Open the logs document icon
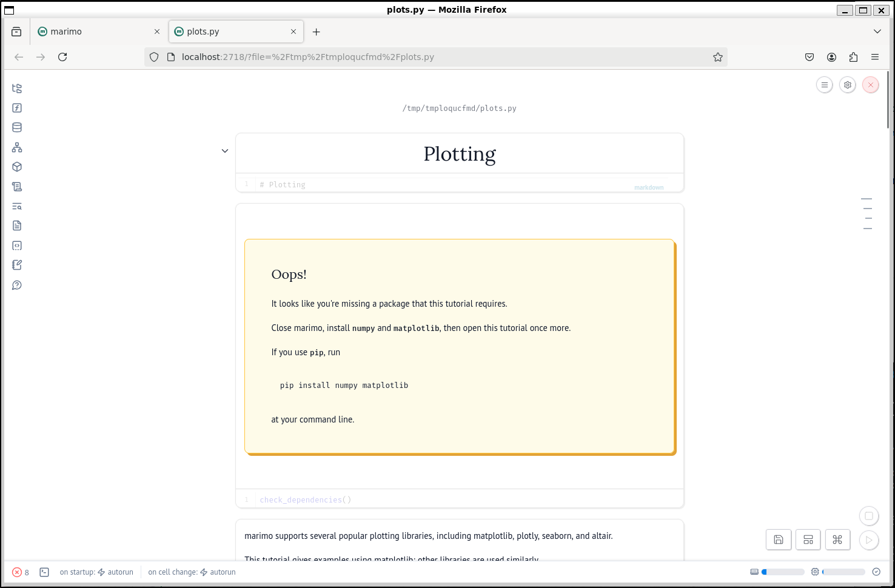The width and height of the screenshot is (895, 588). pos(17,226)
